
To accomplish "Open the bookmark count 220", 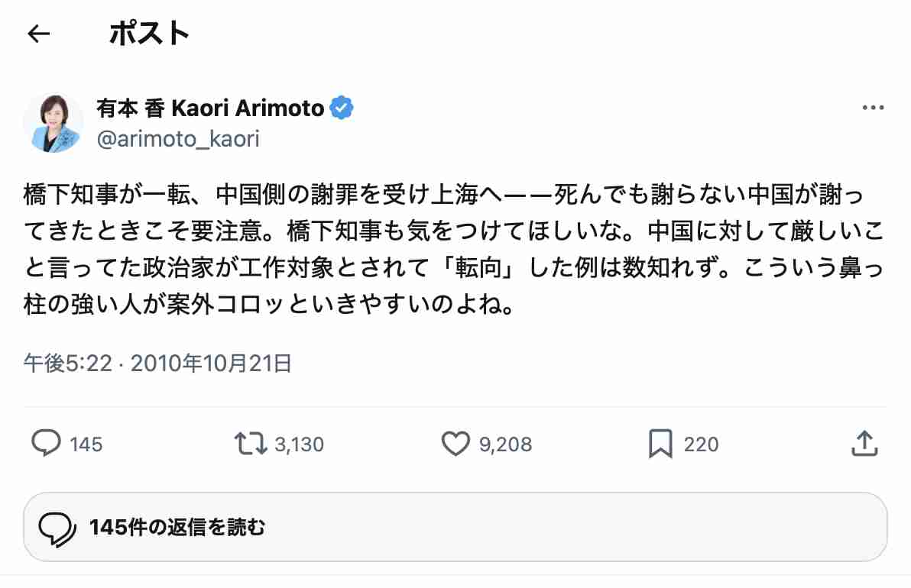I will [703, 443].
